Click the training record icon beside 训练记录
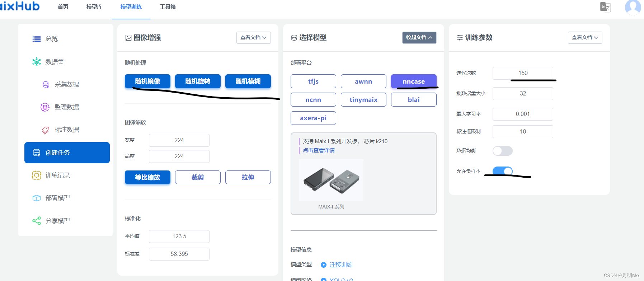 tap(37, 175)
